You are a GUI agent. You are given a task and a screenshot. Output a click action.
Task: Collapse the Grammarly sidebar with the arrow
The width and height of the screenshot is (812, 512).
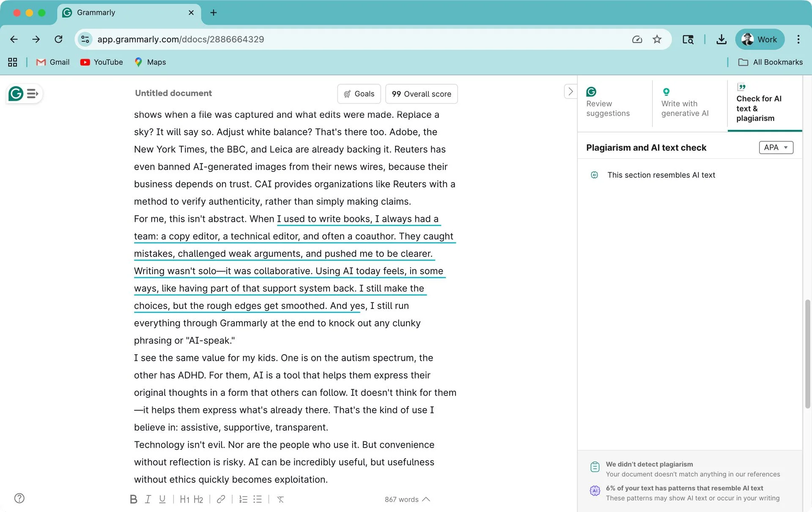click(570, 91)
